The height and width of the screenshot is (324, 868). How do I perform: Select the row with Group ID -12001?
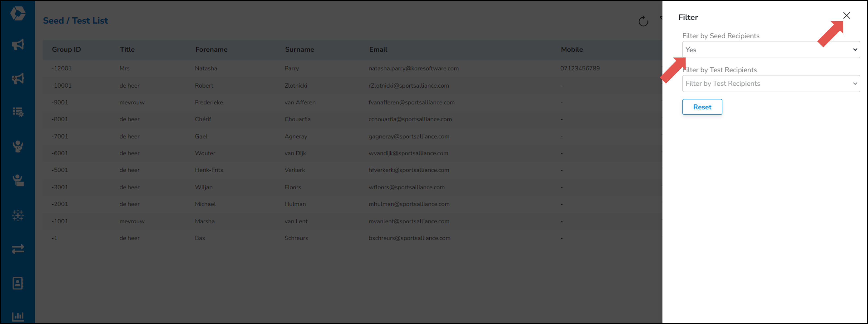[352, 68]
